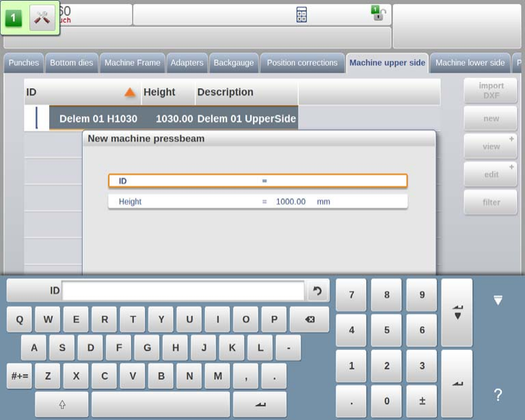The height and width of the screenshot is (420, 525).
Task: Tap the Q key
Action: (x=19, y=320)
